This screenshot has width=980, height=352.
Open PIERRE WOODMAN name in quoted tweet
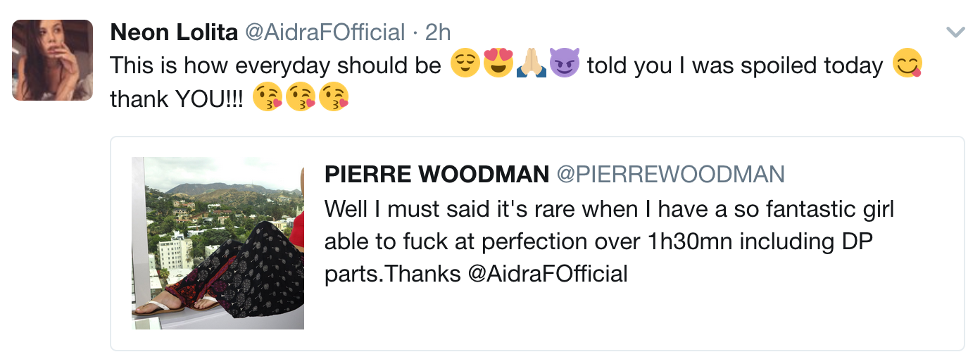click(436, 175)
